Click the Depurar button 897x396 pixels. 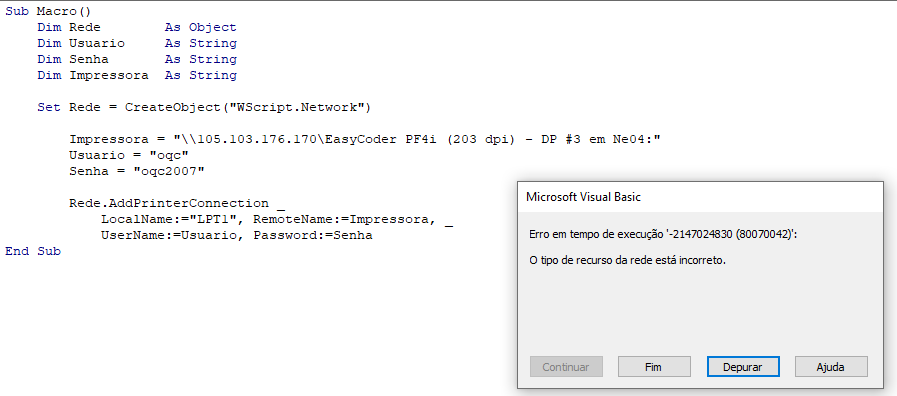pos(743,367)
